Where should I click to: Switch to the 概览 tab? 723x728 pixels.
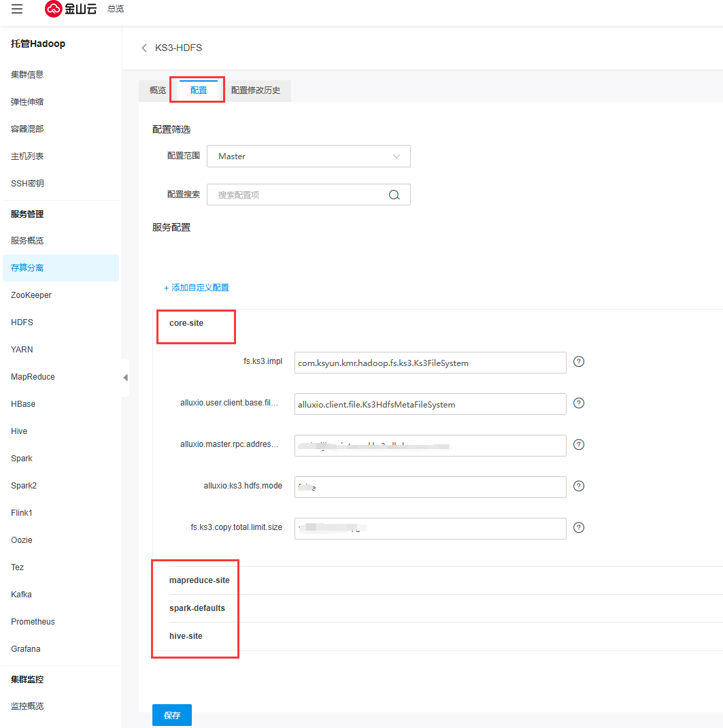tap(157, 90)
